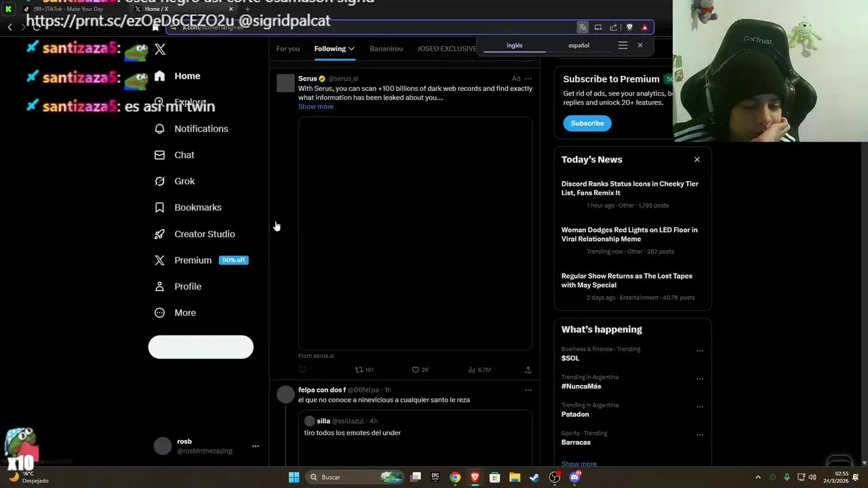The width and height of the screenshot is (868, 488).
Task: Click Serus ad avatar
Action: [x=286, y=83]
